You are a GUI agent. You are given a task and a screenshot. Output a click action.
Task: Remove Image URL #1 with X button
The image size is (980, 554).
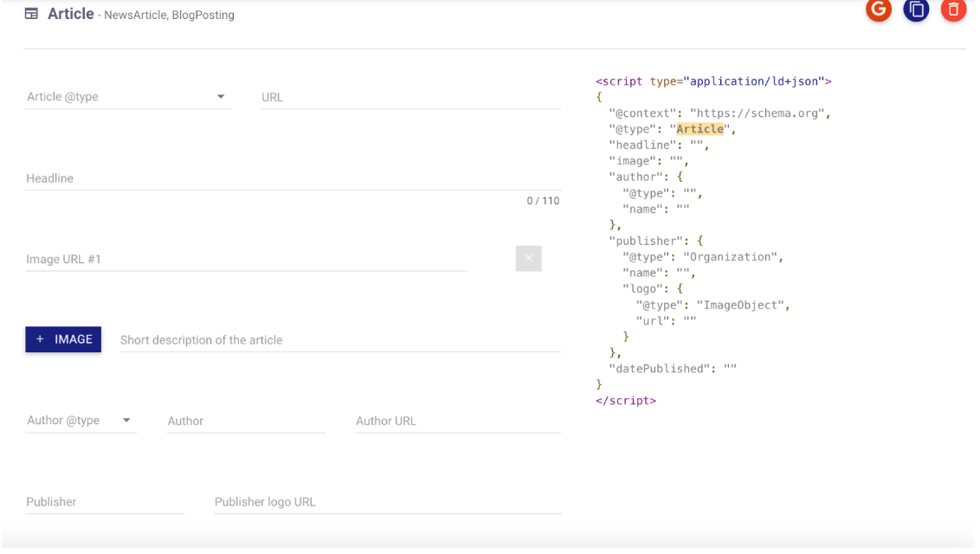529,259
